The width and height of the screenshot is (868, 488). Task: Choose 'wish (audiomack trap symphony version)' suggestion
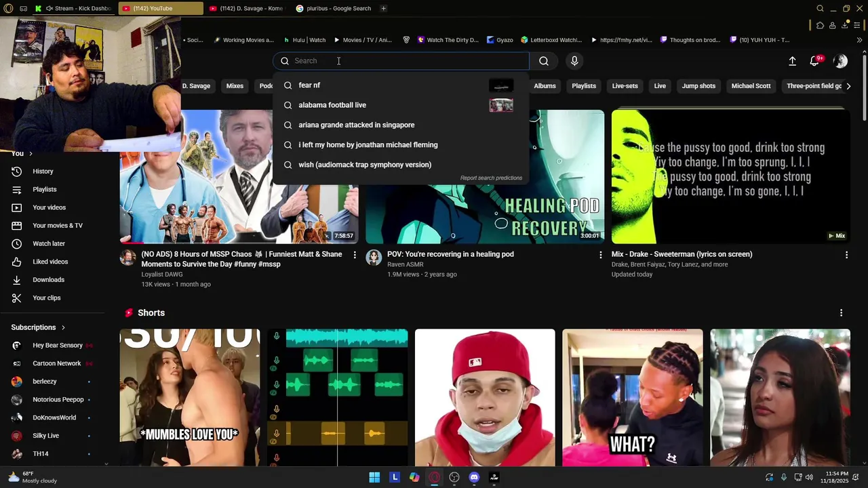[x=401, y=165]
